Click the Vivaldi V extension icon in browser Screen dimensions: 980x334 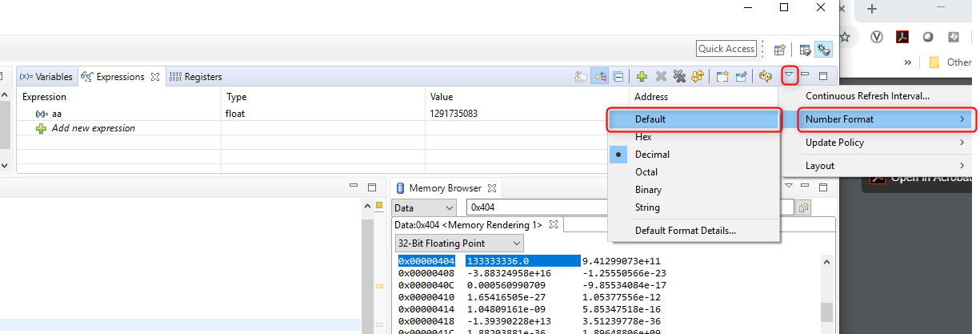click(x=876, y=36)
